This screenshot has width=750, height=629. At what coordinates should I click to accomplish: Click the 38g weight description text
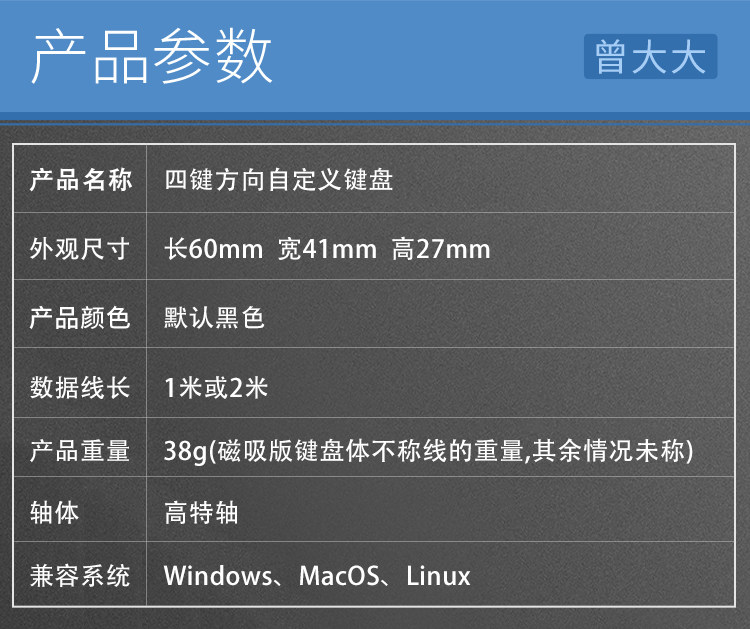(x=428, y=451)
